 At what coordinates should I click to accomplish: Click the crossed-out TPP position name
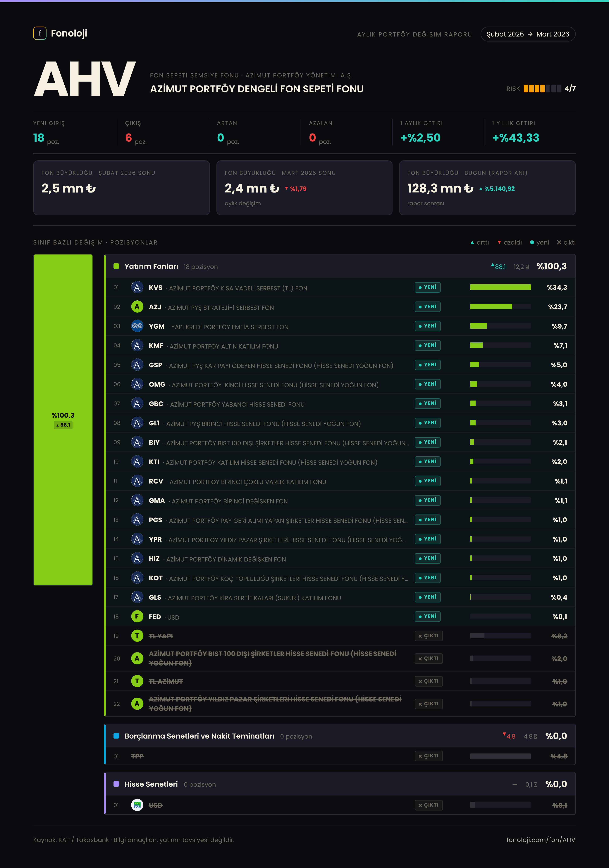[137, 756]
